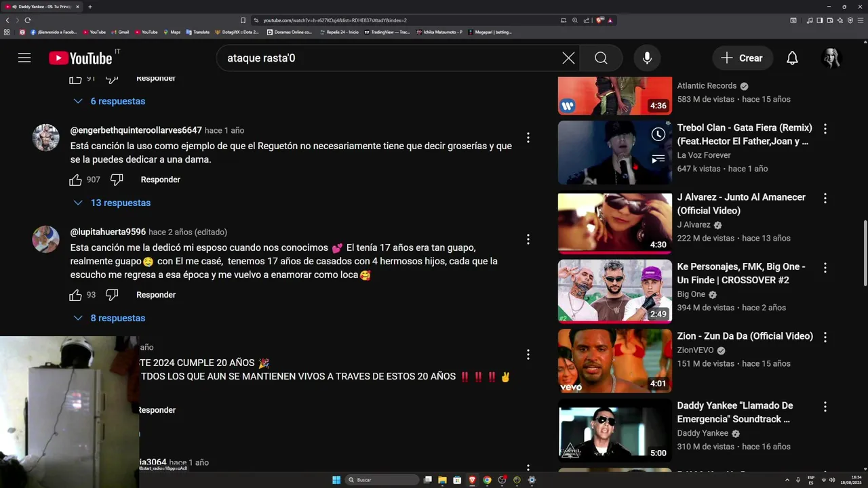Image resolution: width=868 pixels, height=488 pixels.
Task: Open options menu for lupitahuerta9596's comment
Action: click(x=528, y=239)
